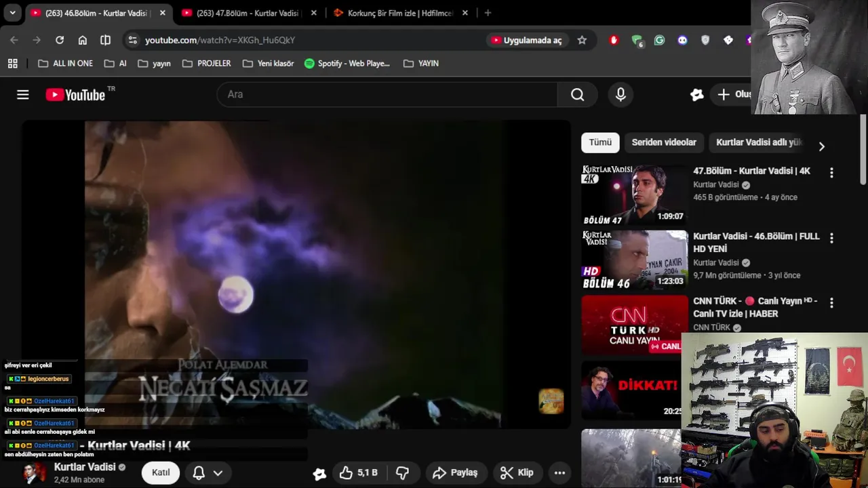Screen dimensions: 868x488
Task: Toggle the notification bell for the channel
Action: 199,473
